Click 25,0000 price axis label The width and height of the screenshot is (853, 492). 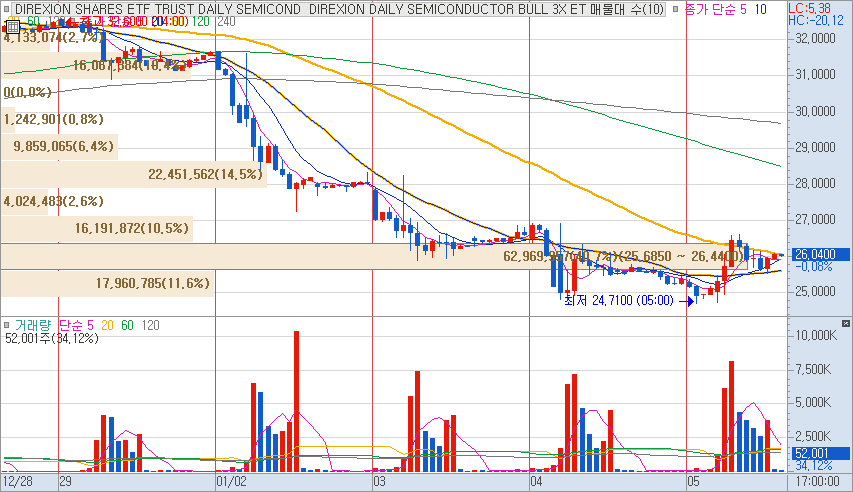point(815,292)
